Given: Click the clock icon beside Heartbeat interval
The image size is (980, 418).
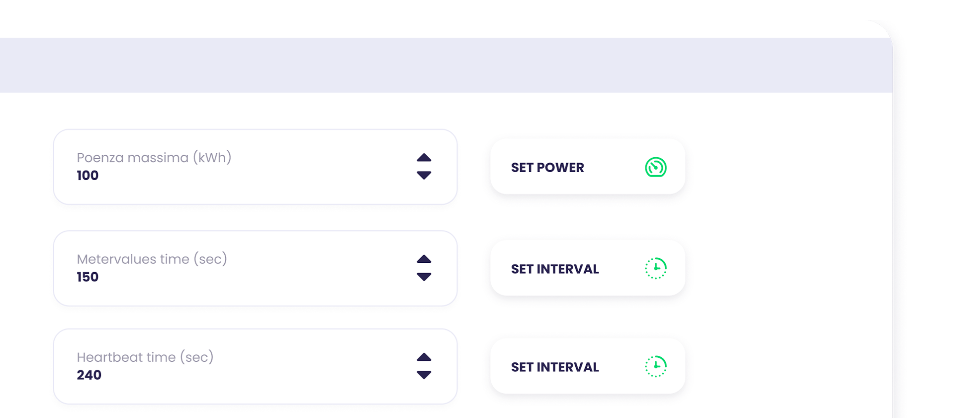Looking at the screenshot, I should [x=656, y=366].
